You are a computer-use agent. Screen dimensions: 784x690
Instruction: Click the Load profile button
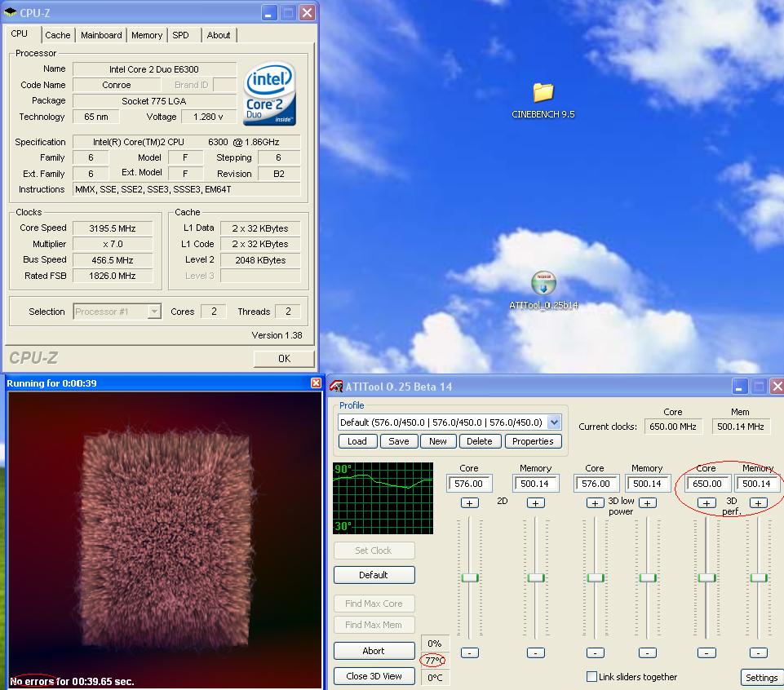tap(357, 441)
